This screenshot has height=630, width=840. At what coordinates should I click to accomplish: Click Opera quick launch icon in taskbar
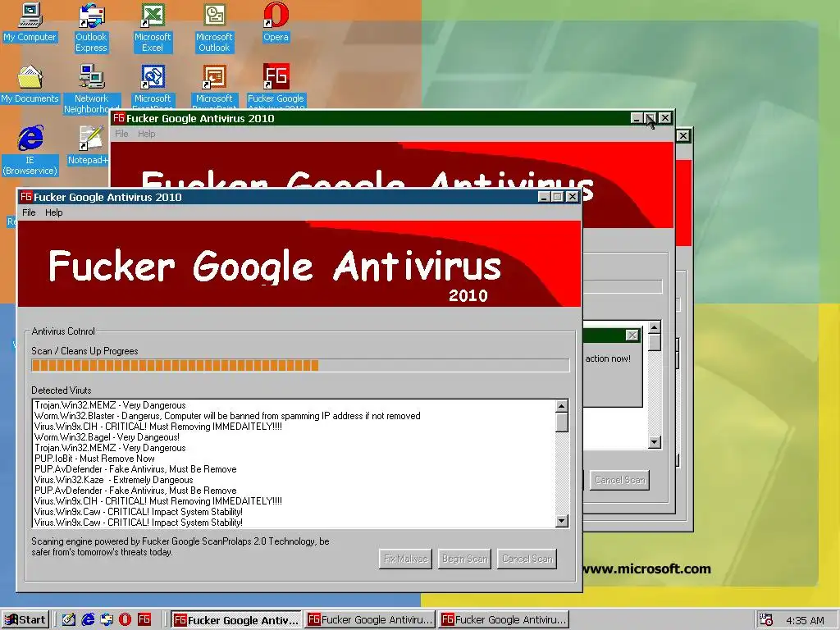point(125,620)
